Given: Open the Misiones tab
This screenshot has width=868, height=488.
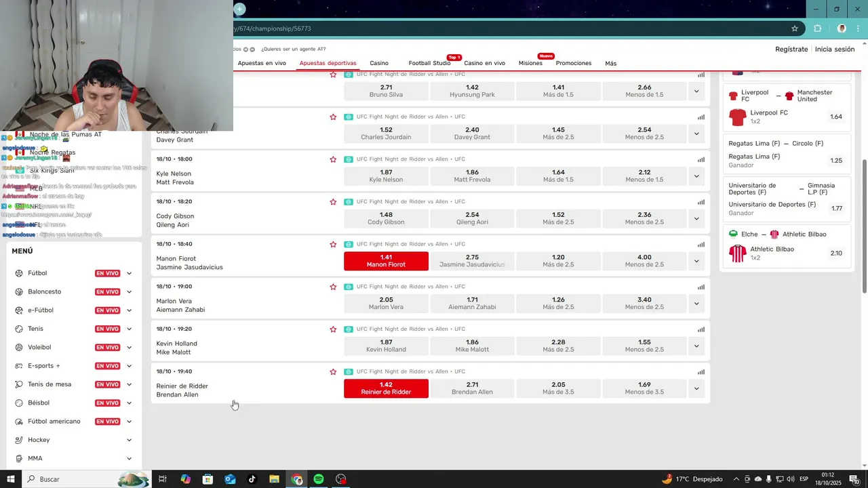Looking at the screenshot, I should 530,63.
